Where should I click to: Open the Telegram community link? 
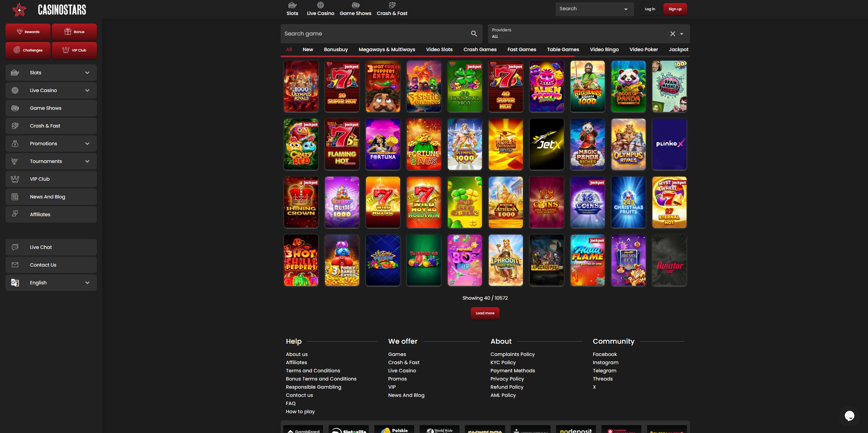[x=604, y=371]
